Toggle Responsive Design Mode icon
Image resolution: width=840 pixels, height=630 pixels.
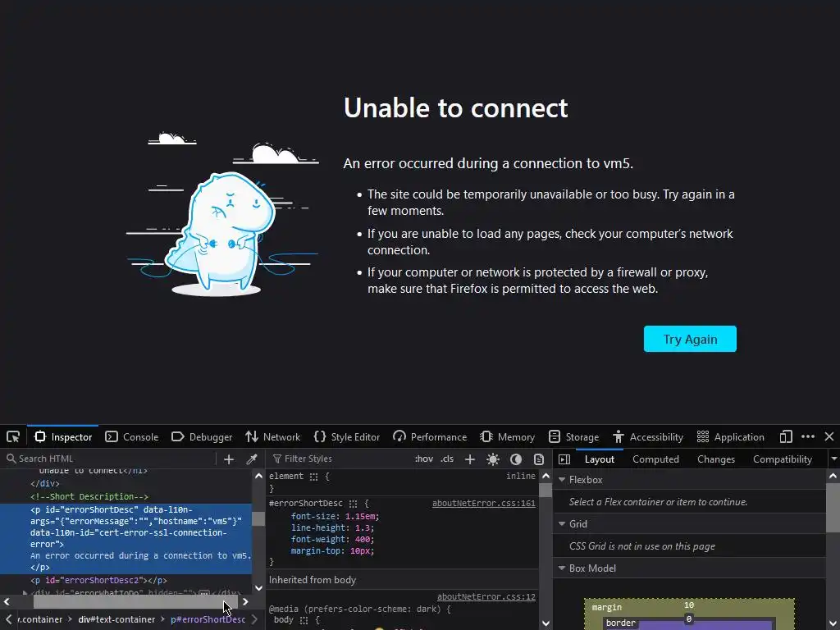tap(786, 436)
